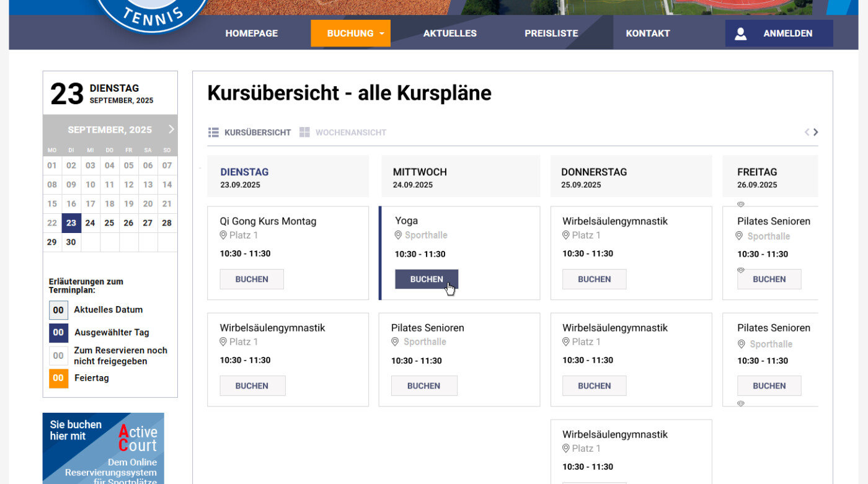868x484 pixels.
Task: Open the HOMEPAGE menu item
Action: point(251,33)
